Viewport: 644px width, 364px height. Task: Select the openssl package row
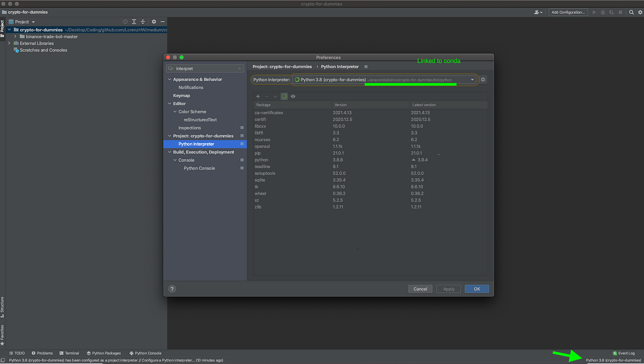[370, 146]
